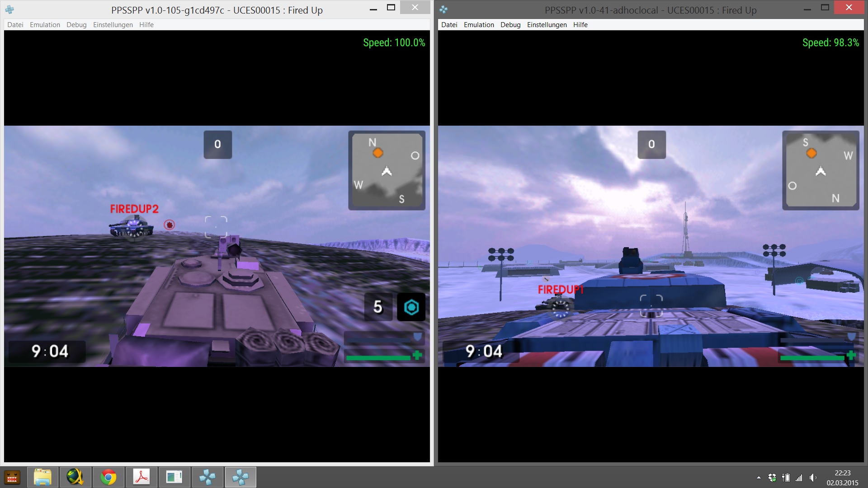Click the aiming crosshair in left game

(216, 227)
